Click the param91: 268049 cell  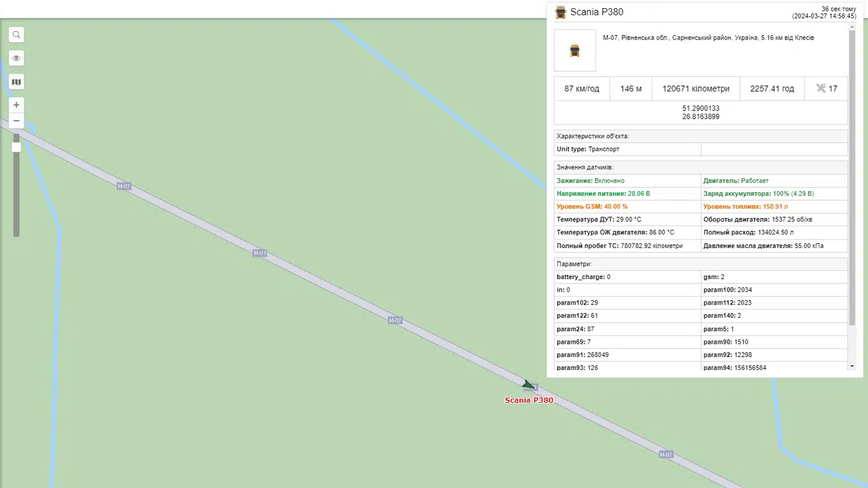627,355
